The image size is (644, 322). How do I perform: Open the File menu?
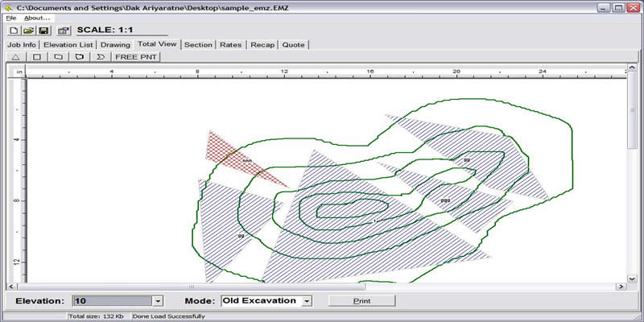point(10,18)
